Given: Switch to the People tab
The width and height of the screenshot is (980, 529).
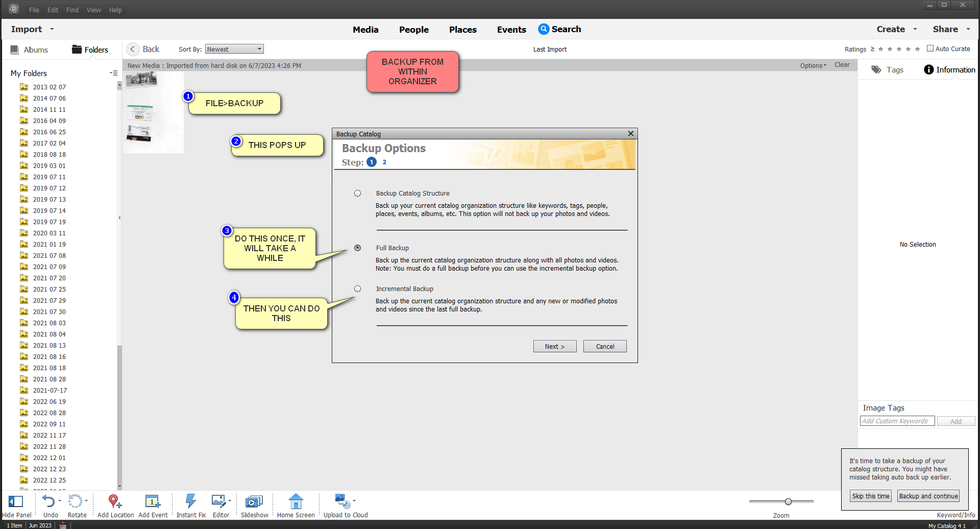Looking at the screenshot, I should [x=413, y=30].
